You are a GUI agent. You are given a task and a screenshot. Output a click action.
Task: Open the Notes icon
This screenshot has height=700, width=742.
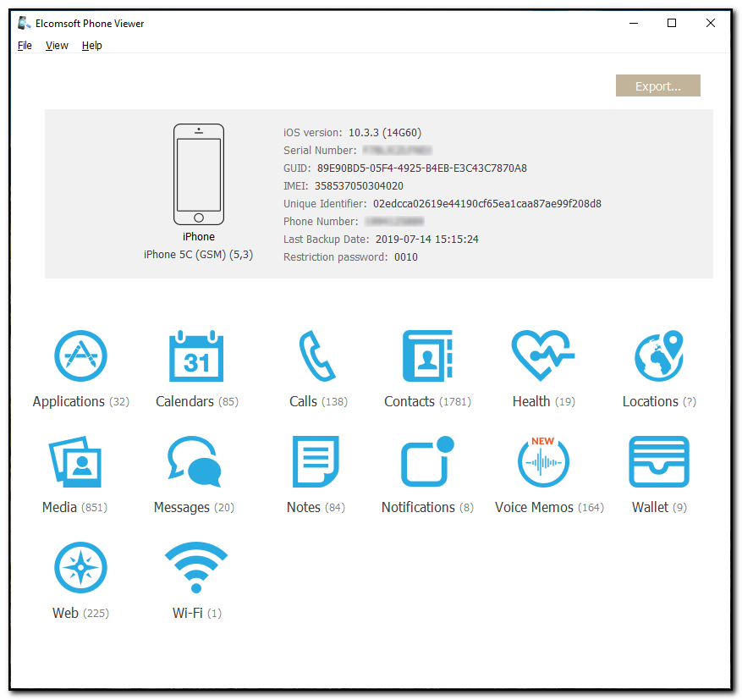[x=316, y=462]
